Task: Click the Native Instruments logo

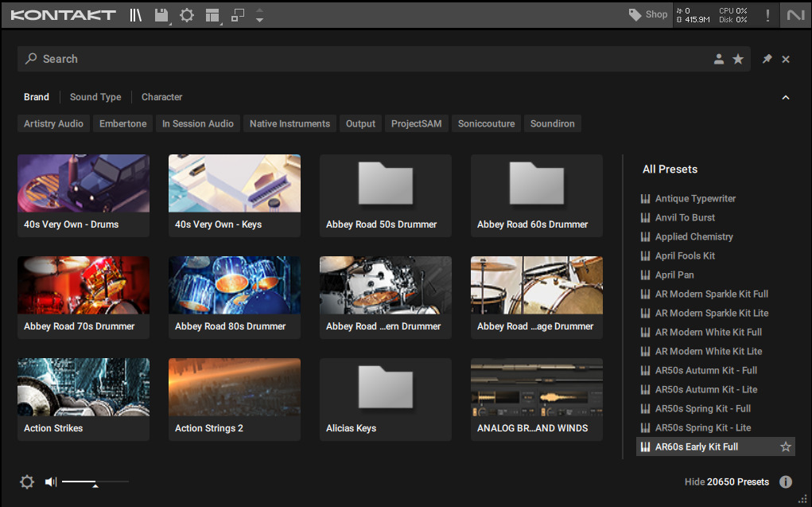Action: pos(795,15)
